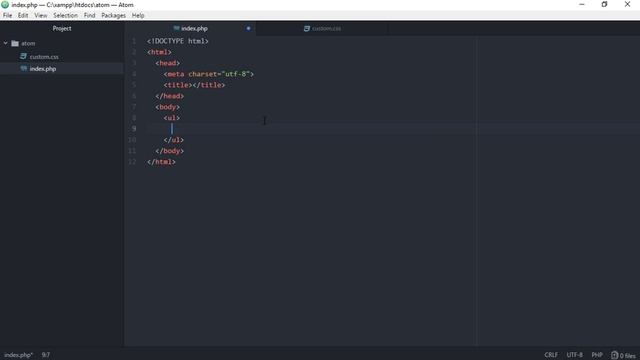The image size is (640, 360).
Task: Click the closing ul tag
Action: [x=173, y=140]
